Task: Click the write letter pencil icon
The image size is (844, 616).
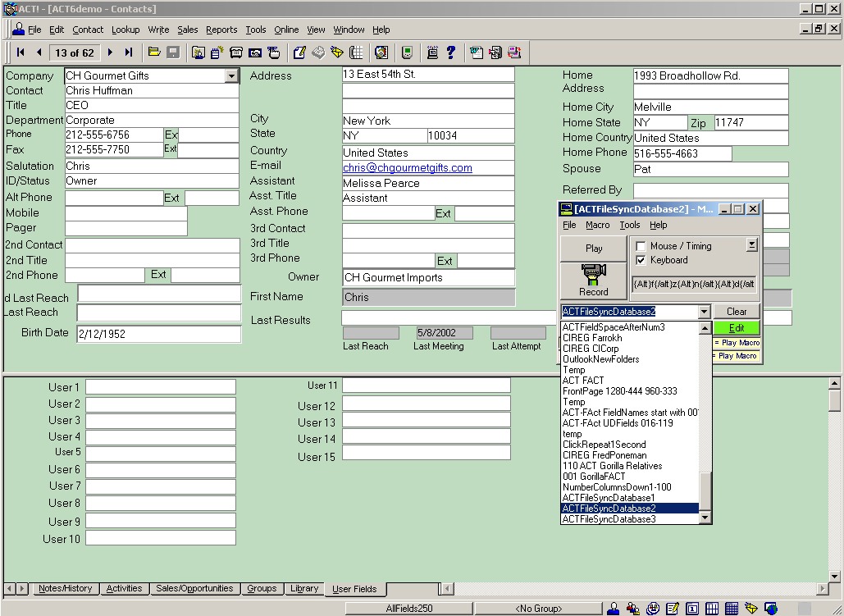Action: pos(299,52)
